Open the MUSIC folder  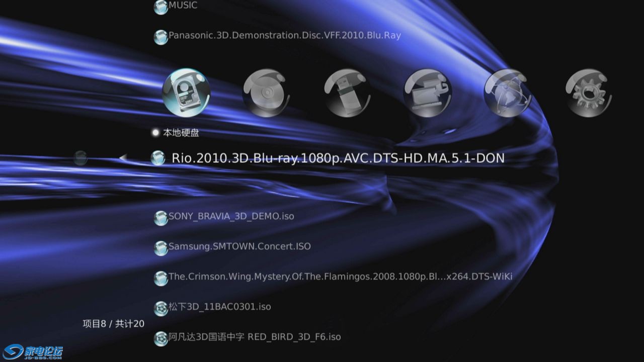[183, 5]
